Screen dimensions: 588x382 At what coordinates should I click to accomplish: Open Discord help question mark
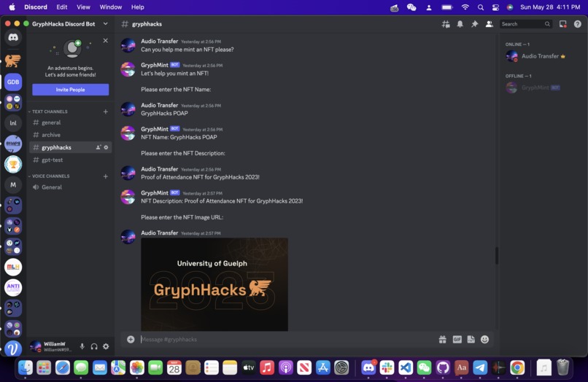coord(578,24)
